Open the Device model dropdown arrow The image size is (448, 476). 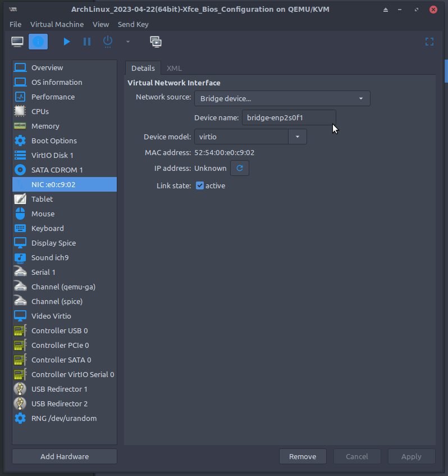[298, 137]
